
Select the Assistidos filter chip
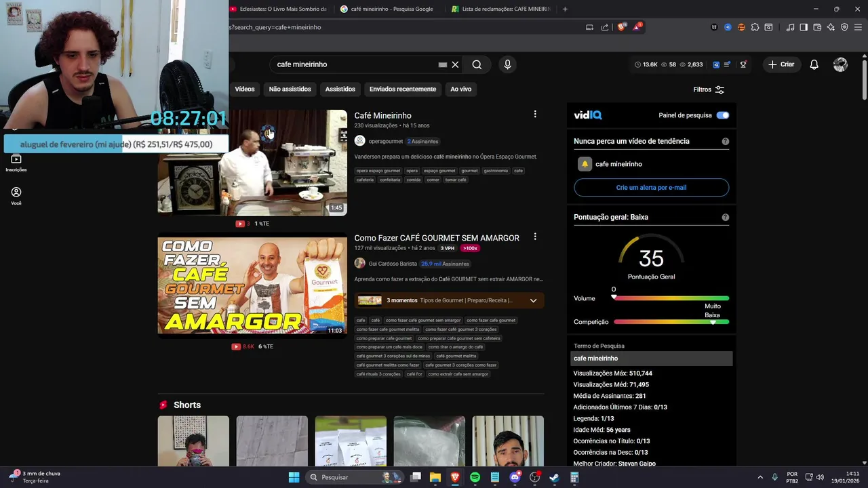point(340,89)
